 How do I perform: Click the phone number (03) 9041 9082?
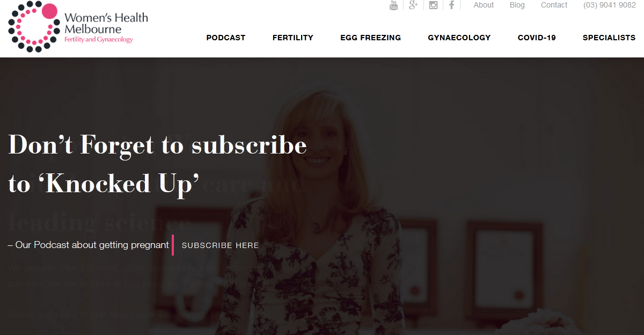(610, 5)
